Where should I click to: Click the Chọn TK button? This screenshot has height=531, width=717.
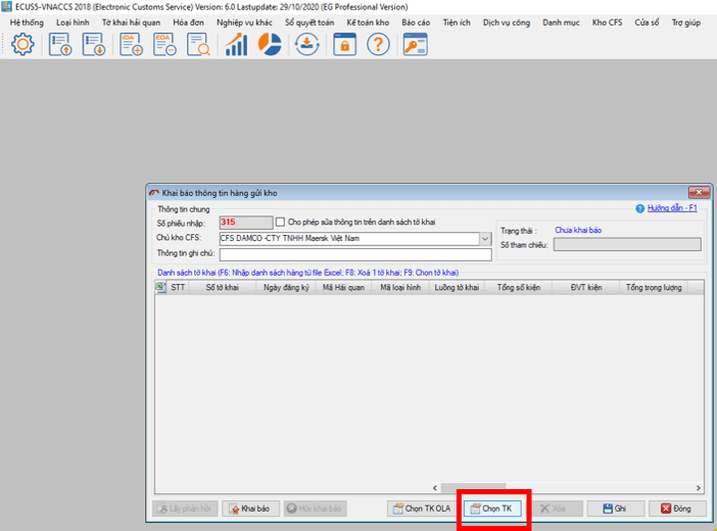pos(490,509)
